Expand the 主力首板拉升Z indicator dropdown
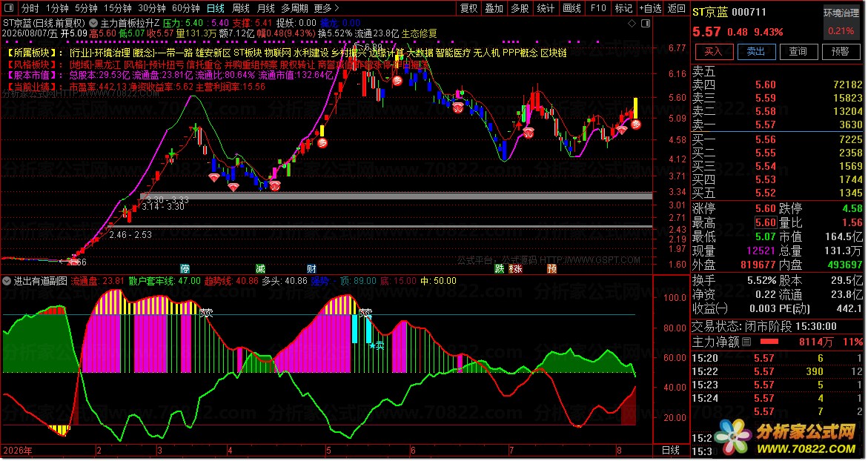Image resolution: width=868 pixels, height=461 pixels. 93,23
